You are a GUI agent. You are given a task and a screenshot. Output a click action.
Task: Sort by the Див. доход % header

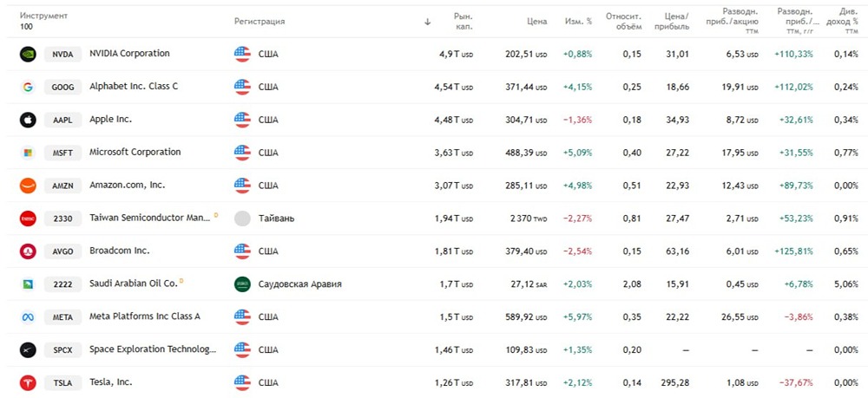click(845, 22)
